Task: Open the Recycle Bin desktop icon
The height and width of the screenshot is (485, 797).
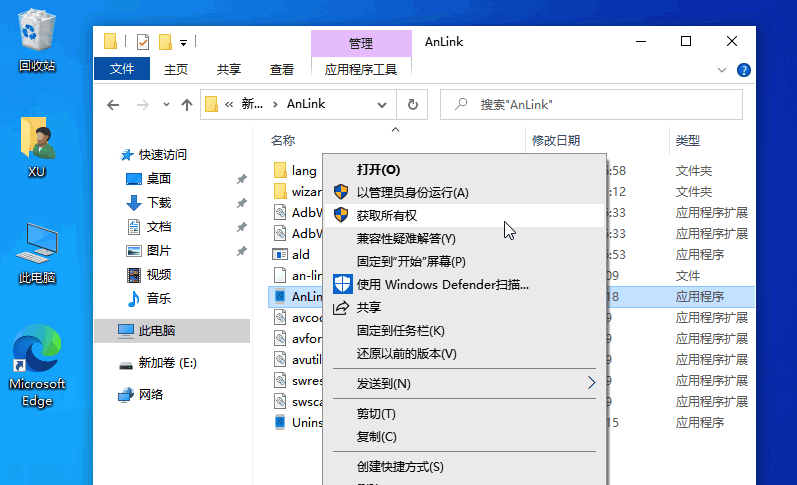Action: point(37,41)
